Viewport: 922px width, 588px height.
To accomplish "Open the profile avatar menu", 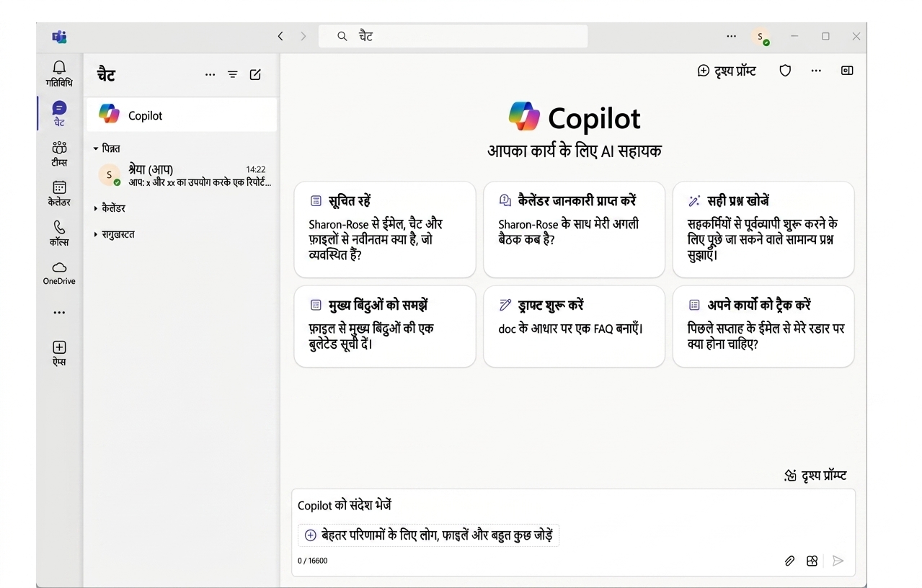I will click(x=761, y=36).
